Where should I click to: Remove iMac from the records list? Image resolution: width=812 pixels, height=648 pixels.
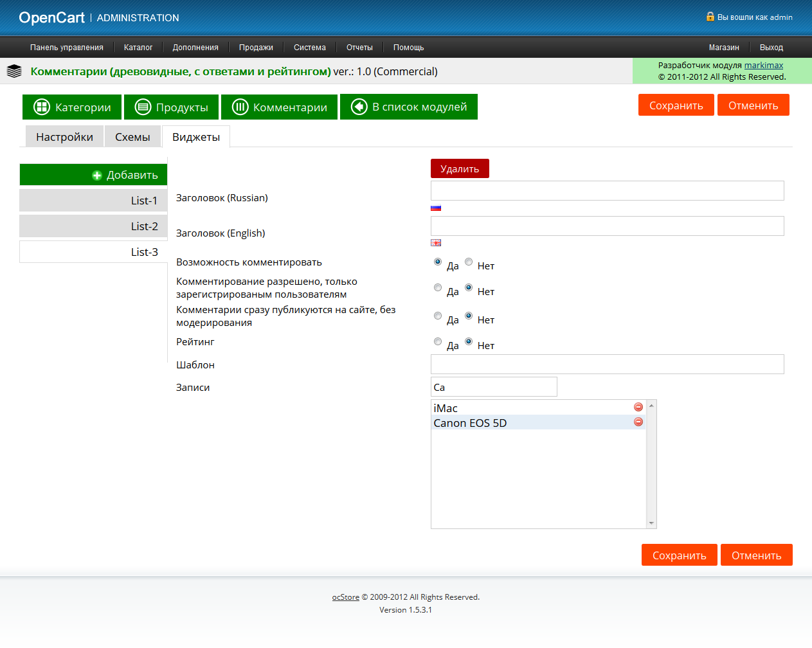[x=638, y=407]
